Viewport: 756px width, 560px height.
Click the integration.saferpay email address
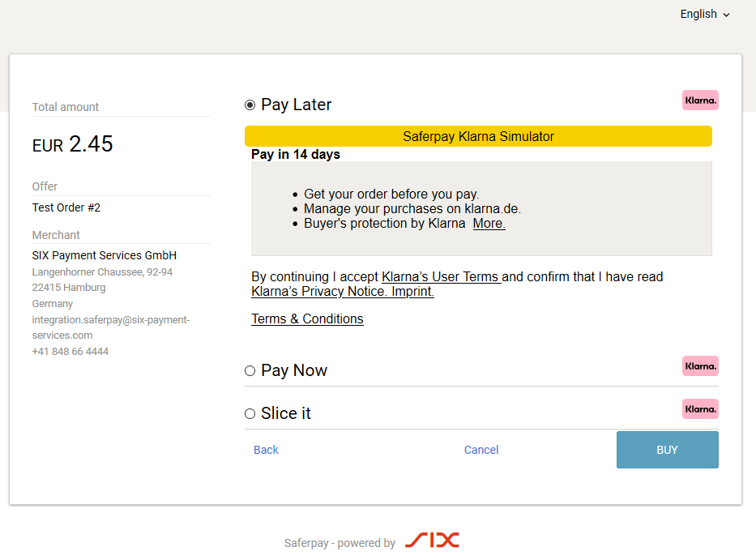click(x=111, y=327)
